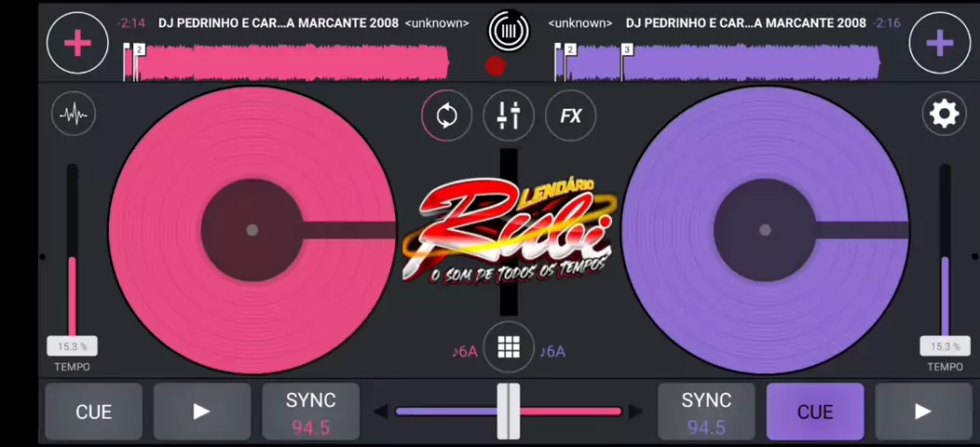Toggle SYNC on the left deck
Screen dimensions: 980x447
pos(310,412)
